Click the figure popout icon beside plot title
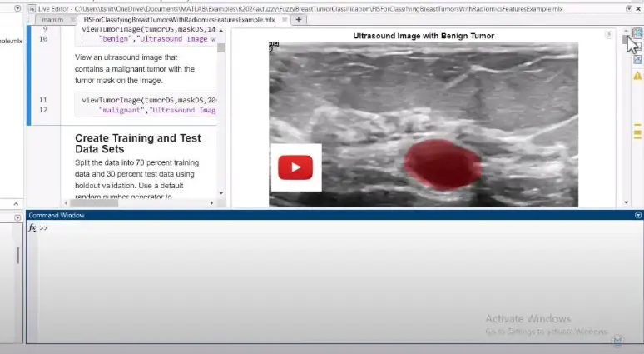644x354 pixels. [609, 36]
